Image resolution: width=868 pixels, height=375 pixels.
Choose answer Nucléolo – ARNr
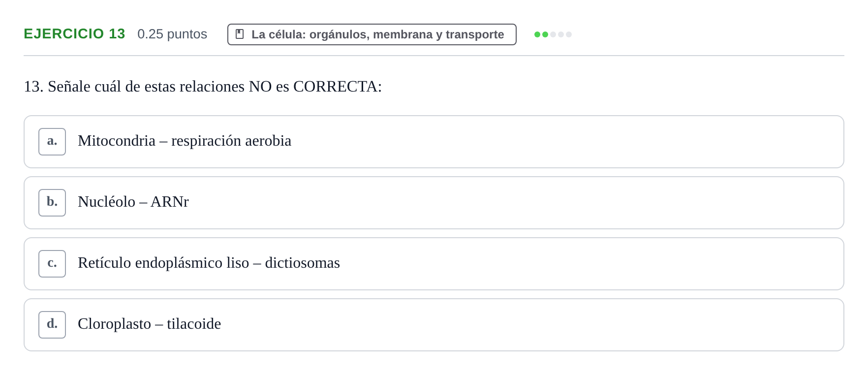[x=434, y=203]
